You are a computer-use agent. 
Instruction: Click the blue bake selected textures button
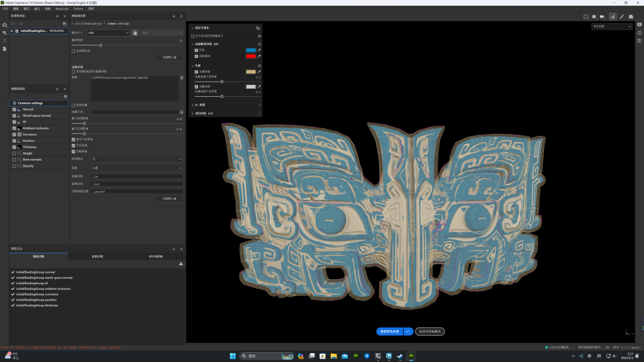pos(390,331)
